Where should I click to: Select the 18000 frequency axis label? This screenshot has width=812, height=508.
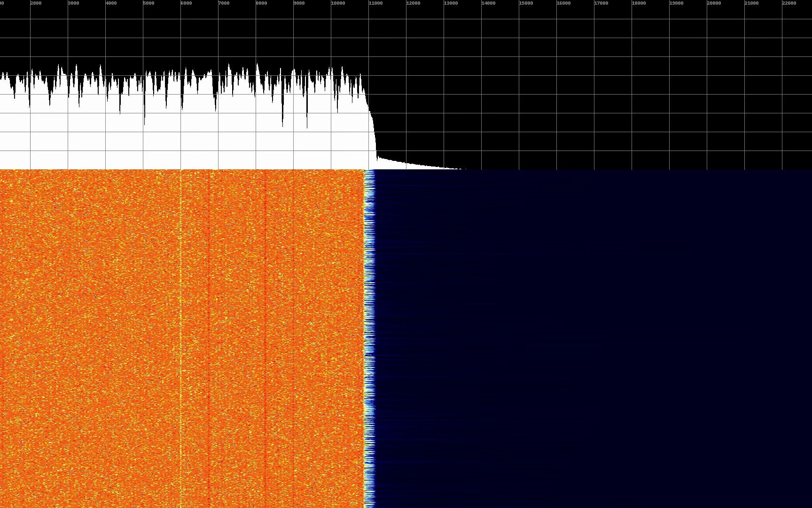[639, 3]
